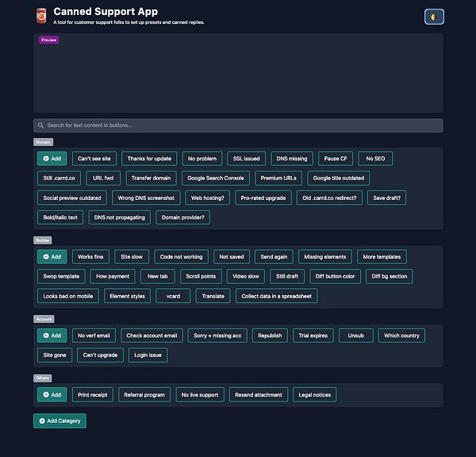Insert the Transfer domain reply
The image size is (476, 457).
(x=151, y=178)
